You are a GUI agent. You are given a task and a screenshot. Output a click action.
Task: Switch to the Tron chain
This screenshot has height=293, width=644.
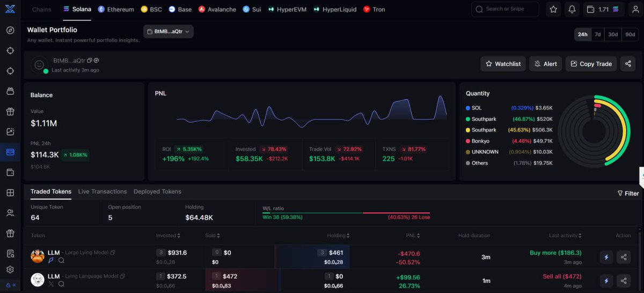pos(374,9)
